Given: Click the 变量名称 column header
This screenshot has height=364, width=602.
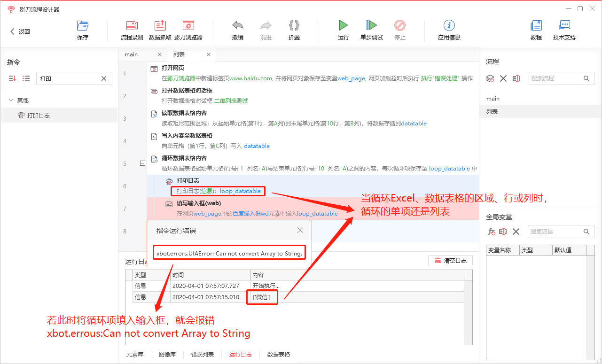Looking at the screenshot, I should 502,250.
